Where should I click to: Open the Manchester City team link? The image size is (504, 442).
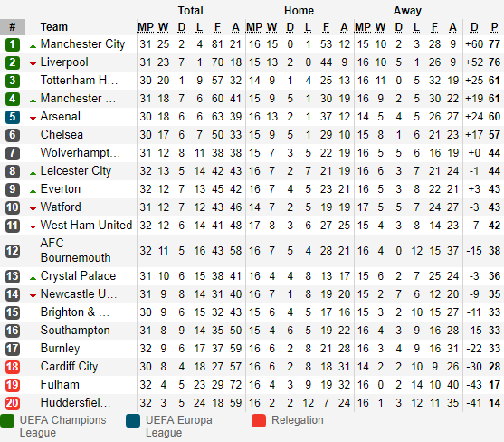point(82,44)
